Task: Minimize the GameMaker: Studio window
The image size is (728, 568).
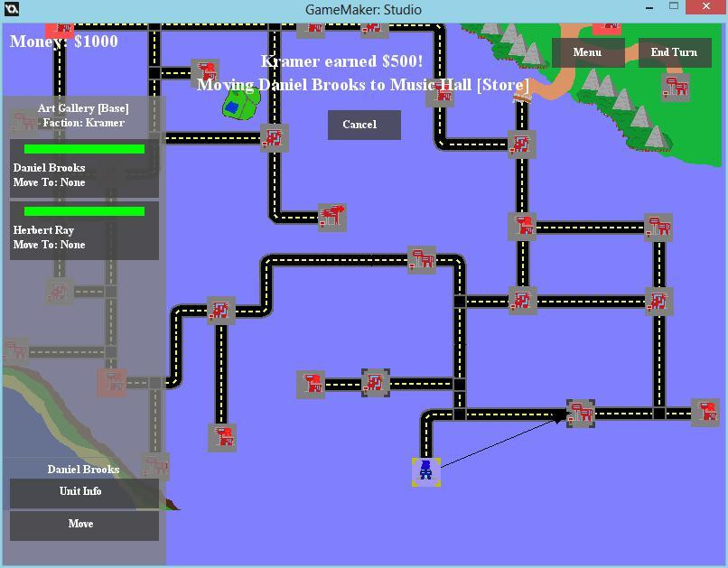Action: click(649, 8)
